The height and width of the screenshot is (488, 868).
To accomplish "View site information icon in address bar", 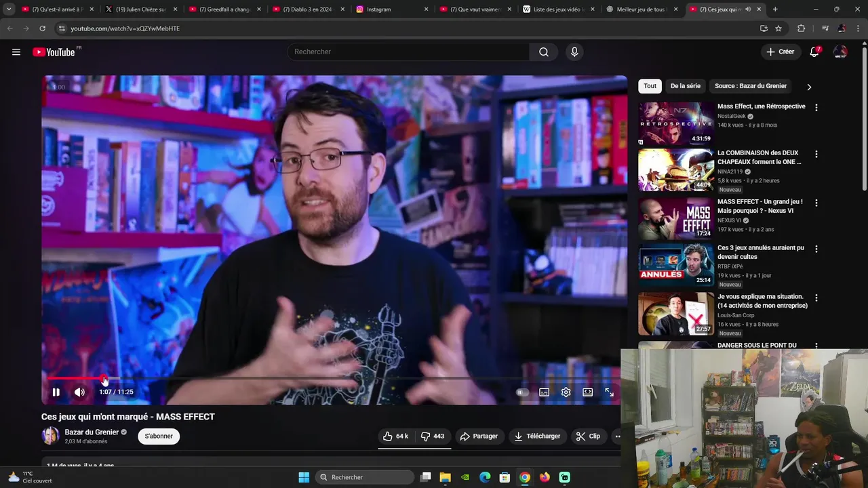I will click(x=61, y=28).
